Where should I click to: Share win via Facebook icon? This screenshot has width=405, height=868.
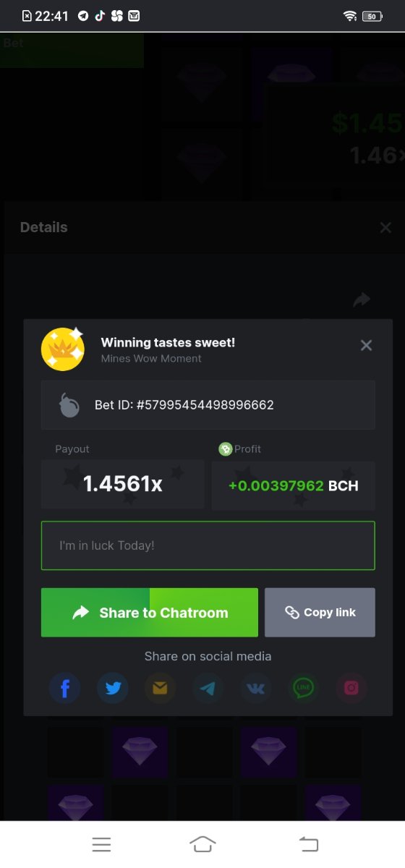[65, 688]
